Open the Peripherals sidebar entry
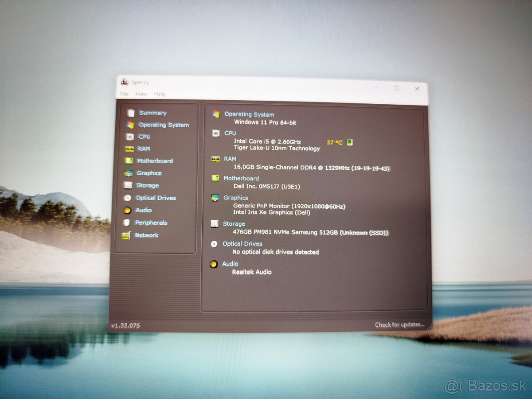The height and width of the screenshot is (399, 532). tap(151, 223)
